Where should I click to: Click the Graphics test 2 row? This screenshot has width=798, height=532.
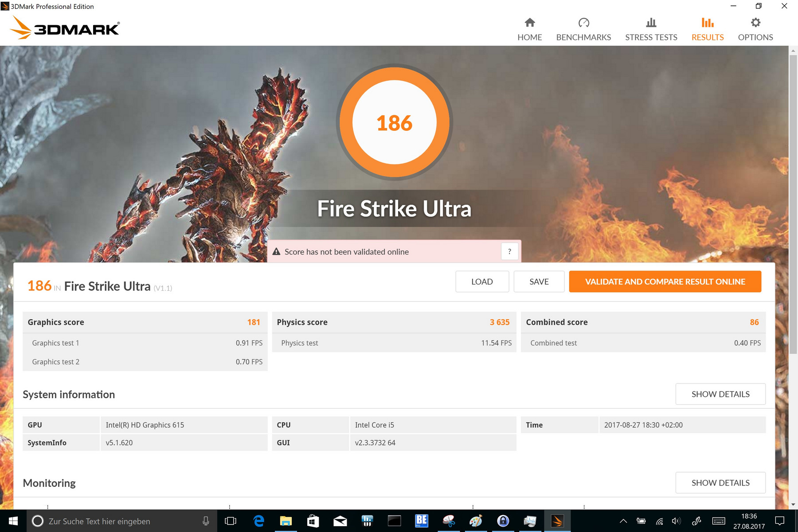145,362
